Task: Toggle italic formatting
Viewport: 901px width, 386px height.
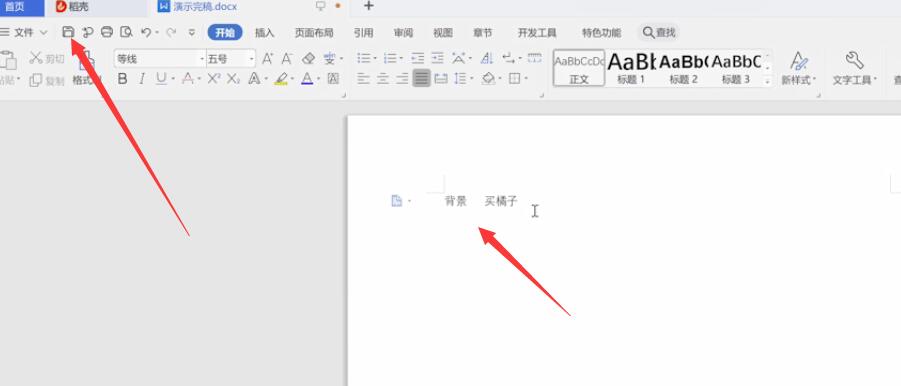Action: 141,79
